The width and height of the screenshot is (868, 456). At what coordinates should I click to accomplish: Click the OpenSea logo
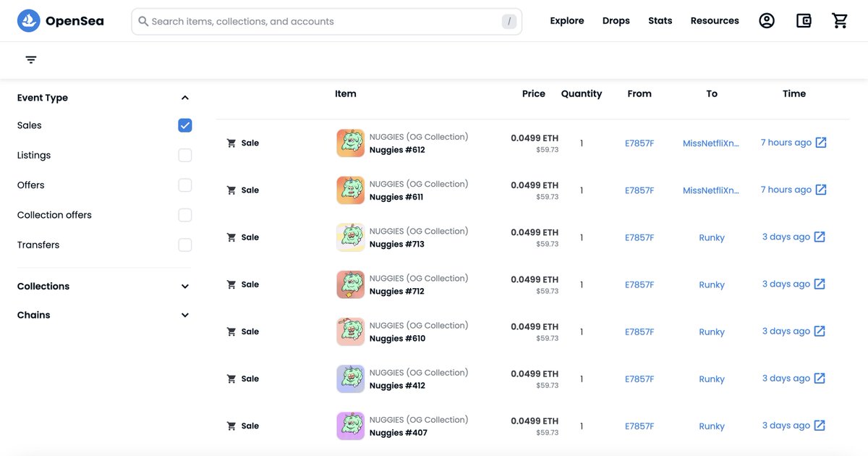click(x=61, y=20)
